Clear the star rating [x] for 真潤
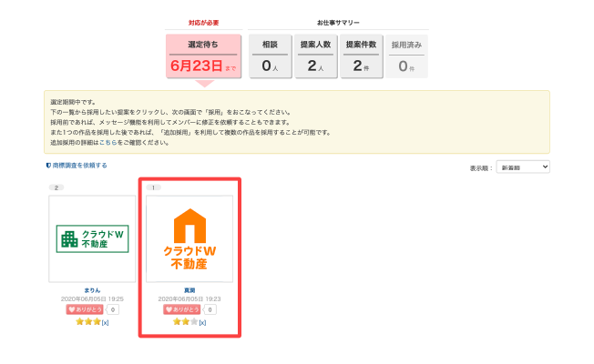 tap(202, 322)
